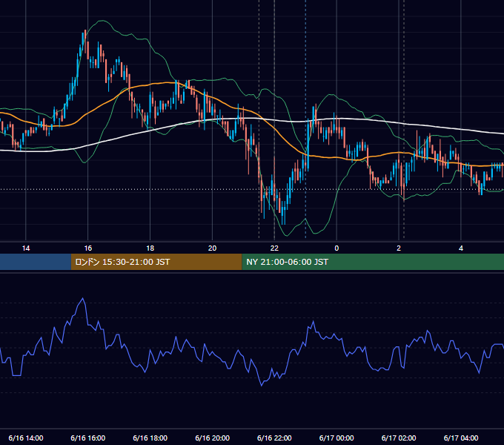Click the 18 hour label on price chart axis
The image size is (504, 445).
click(x=150, y=248)
